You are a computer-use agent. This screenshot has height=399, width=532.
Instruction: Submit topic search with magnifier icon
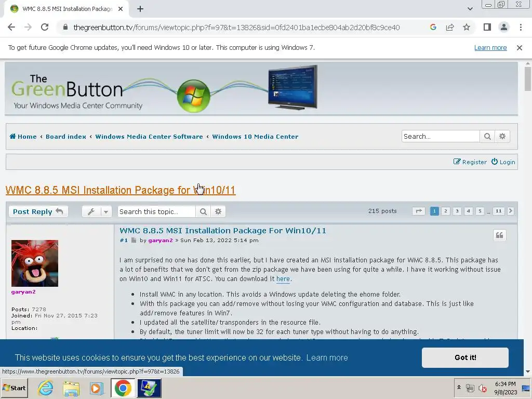click(203, 212)
